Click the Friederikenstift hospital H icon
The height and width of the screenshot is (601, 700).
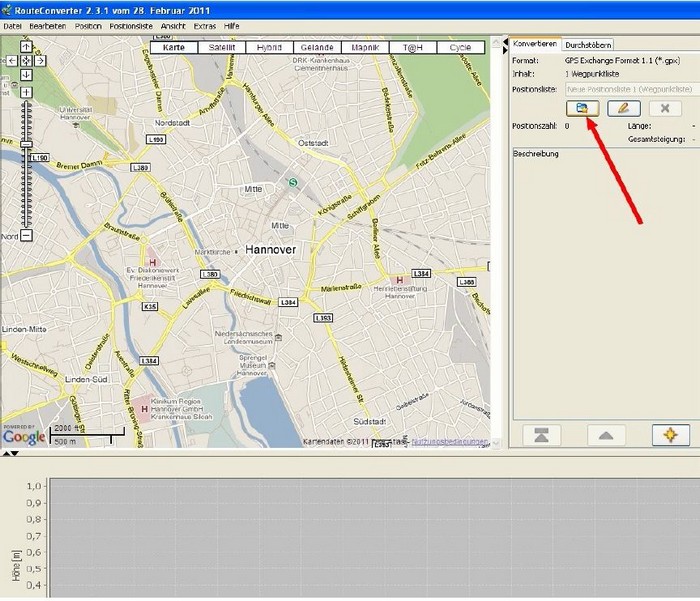[152, 263]
